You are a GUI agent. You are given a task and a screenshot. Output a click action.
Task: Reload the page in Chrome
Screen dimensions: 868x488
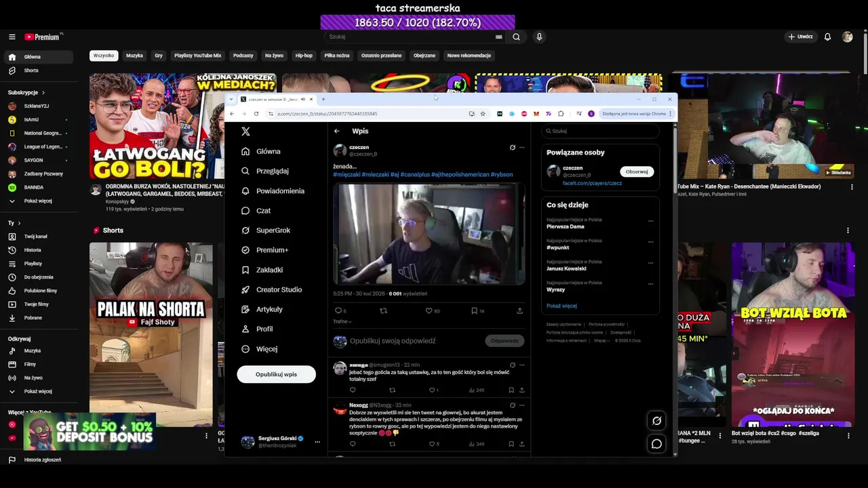point(256,114)
